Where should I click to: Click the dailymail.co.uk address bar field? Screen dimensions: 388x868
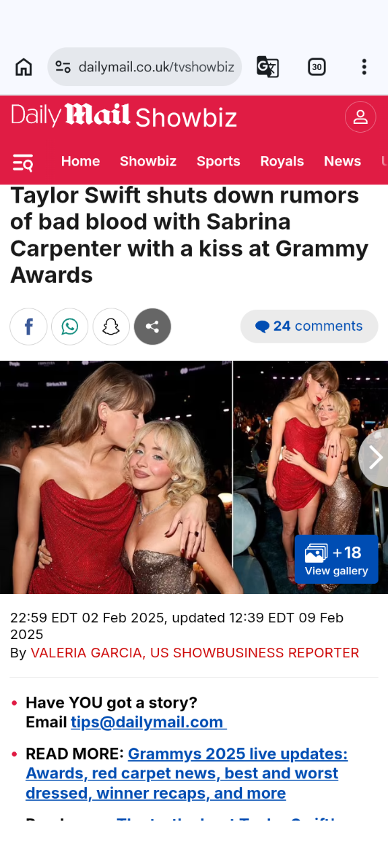click(145, 67)
